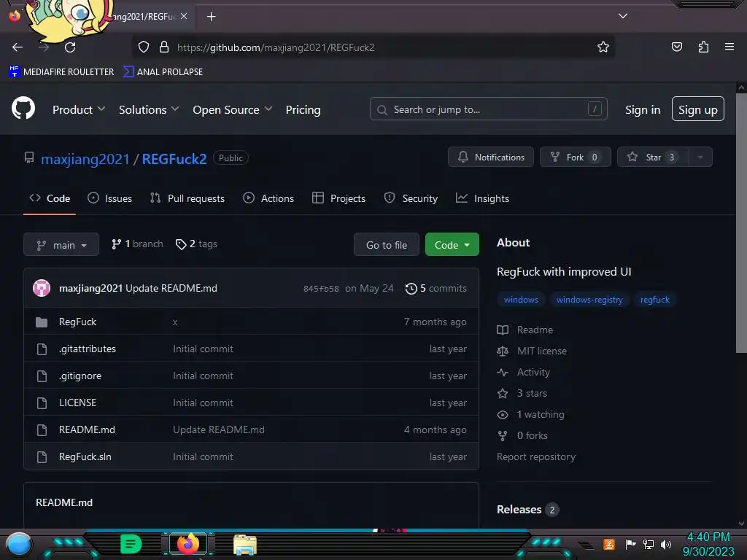Switch to the Pull requests tab
This screenshot has height=560, width=747.
pos(187,198)
